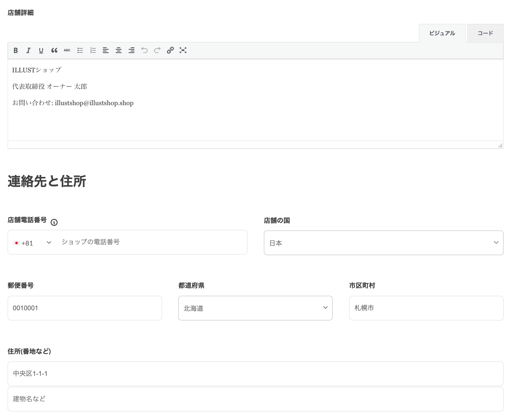Align text to the left
Viewport: 518px width, 420px height.
click(x=106, y=51)
